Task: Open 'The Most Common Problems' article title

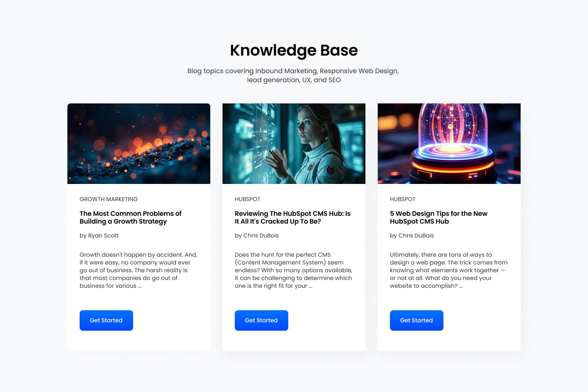Action: point(131,217)
